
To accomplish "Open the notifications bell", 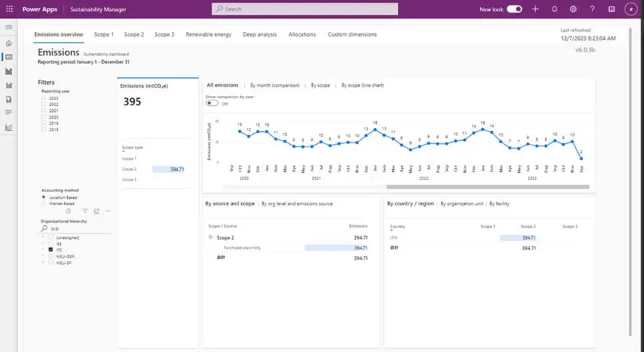I will 554,9.
